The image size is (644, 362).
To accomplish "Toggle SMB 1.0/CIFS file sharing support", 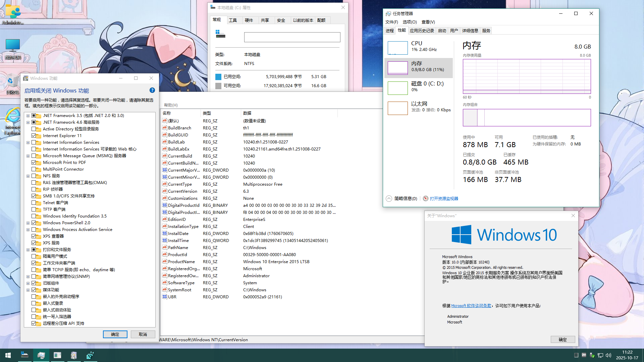I will click(x=34, y=196).
